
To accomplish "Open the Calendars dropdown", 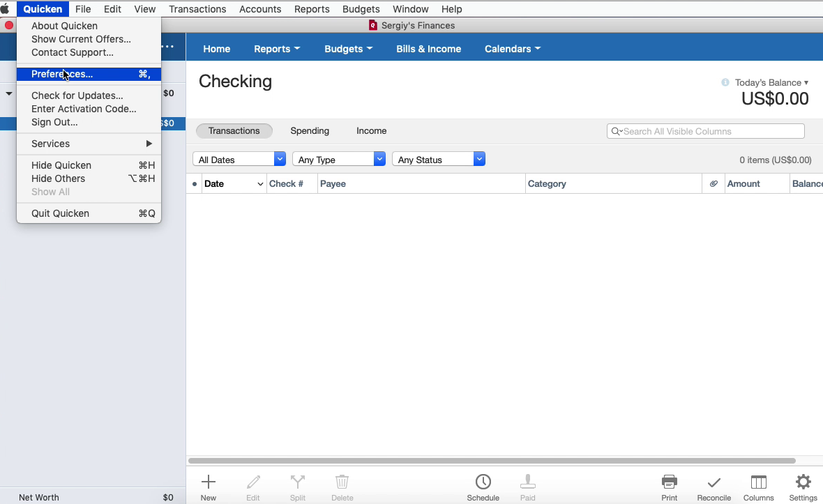I will [512, 49].
